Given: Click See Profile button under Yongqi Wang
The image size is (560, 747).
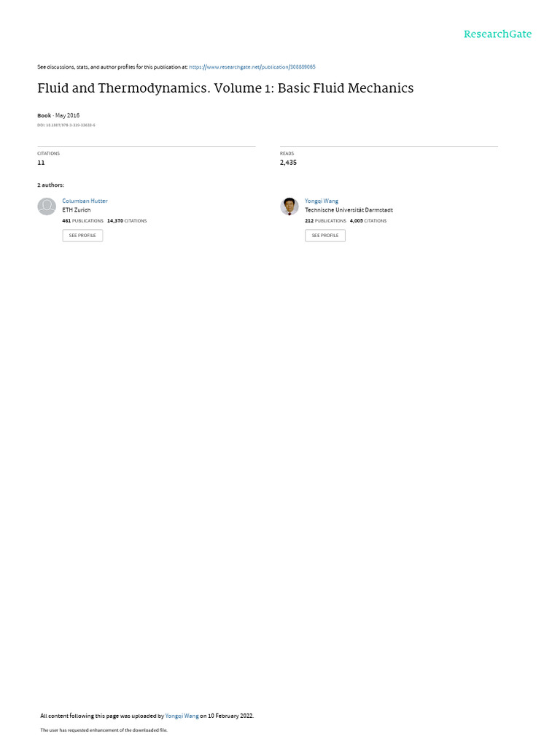Looking at the screenshot, I should click(325, 236).
